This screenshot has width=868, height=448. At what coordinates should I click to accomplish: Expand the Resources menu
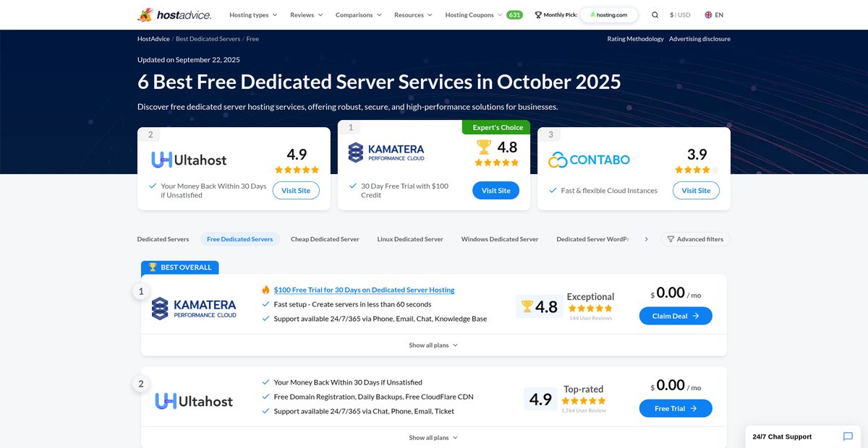tap(413, 14)
